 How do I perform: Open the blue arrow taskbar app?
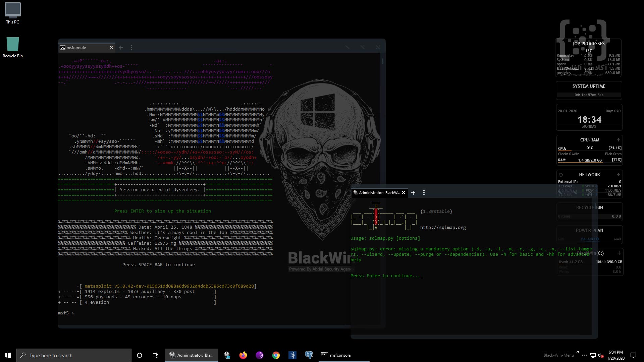[292, 355]
